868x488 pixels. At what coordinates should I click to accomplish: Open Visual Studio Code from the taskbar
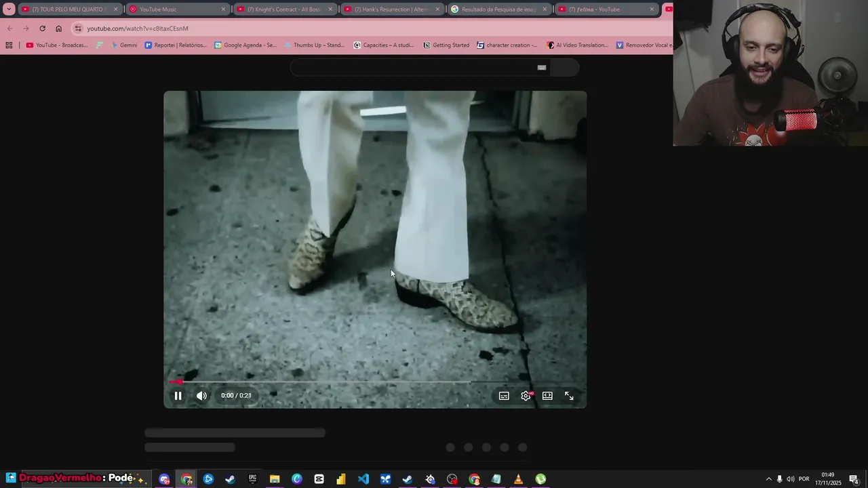tap(363, 479)
